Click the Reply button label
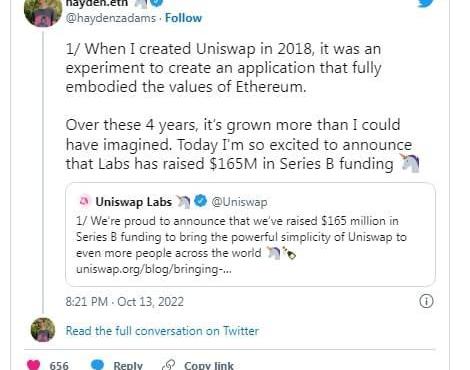Image resolution: width=470 pixels, height=370 pixels. point(128,366)
